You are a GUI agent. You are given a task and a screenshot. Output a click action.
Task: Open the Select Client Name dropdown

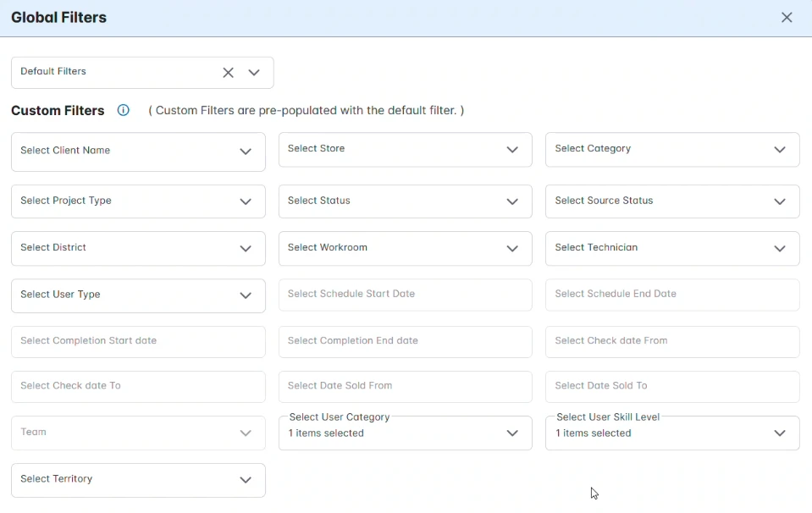[138, 152]
